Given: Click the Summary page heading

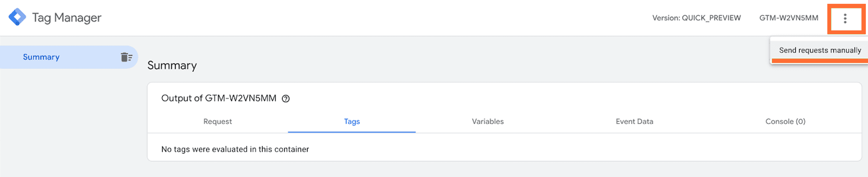Looking at the screenshot, I should [172, 65].
